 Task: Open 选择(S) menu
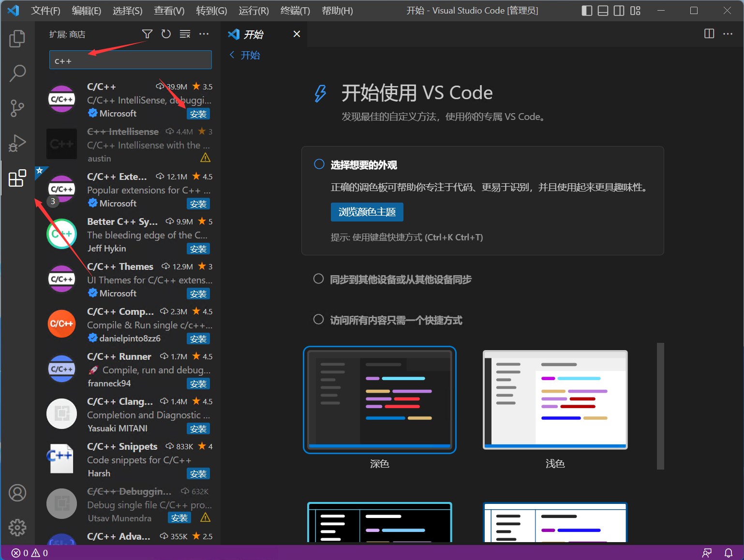(x=127, y=11)
